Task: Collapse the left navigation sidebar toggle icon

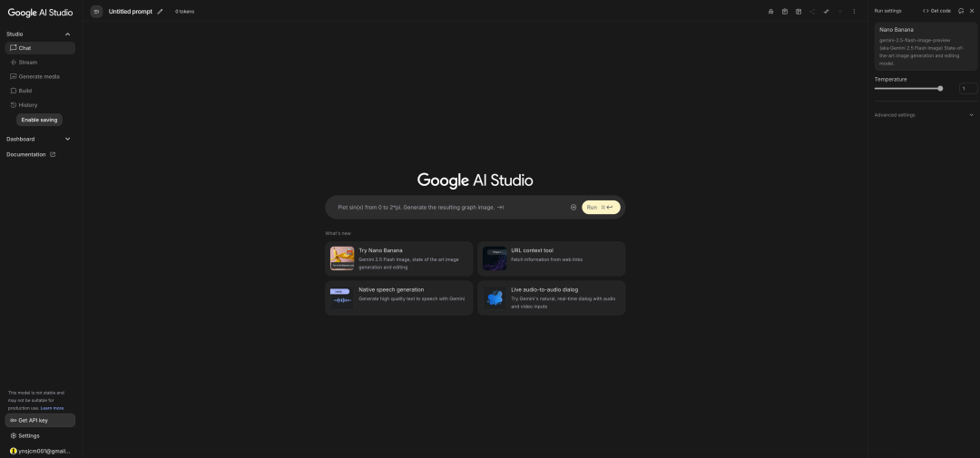Action: 96,11
